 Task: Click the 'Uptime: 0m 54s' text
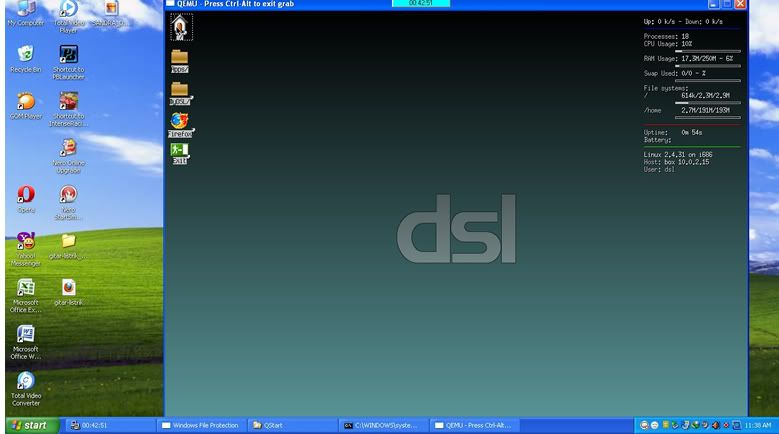coord(673,133)
